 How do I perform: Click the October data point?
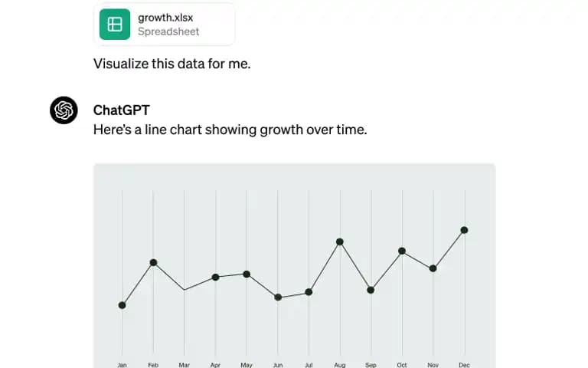point(402,251)
